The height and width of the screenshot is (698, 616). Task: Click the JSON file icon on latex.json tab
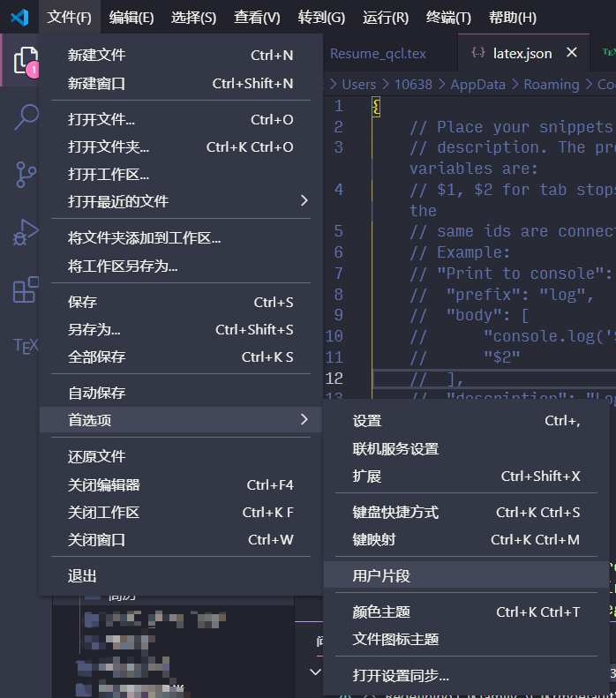[478, 53]
